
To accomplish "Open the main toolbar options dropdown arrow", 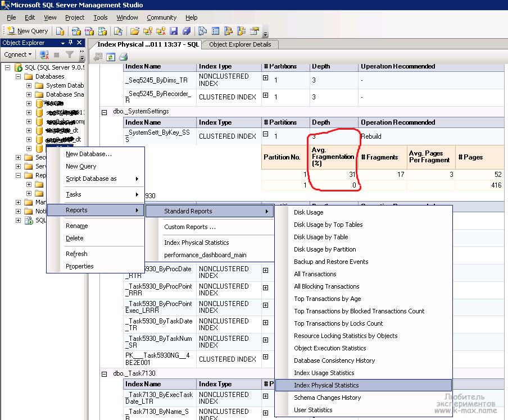I will [266, 33].
